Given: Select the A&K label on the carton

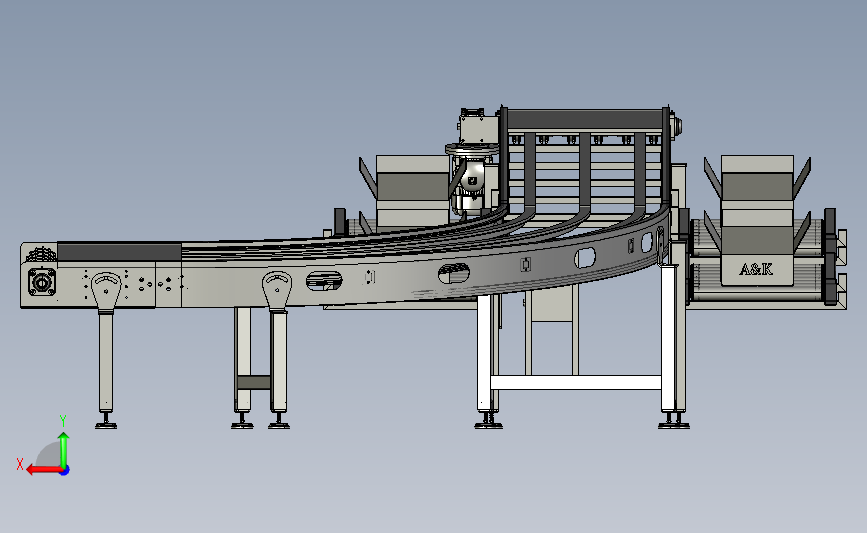Looking at the screenshot, I should coord(756,269).
